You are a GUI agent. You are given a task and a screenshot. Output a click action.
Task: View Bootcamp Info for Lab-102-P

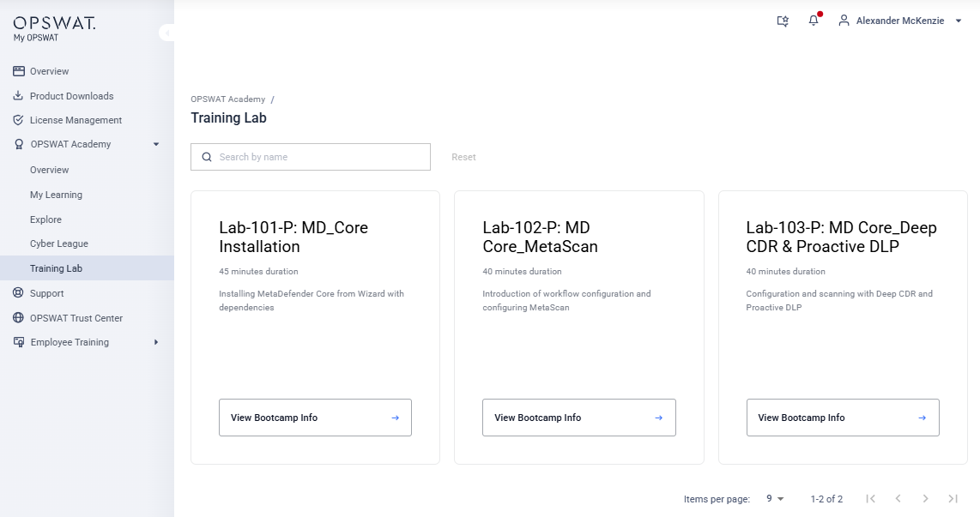(x=578, y=418)
